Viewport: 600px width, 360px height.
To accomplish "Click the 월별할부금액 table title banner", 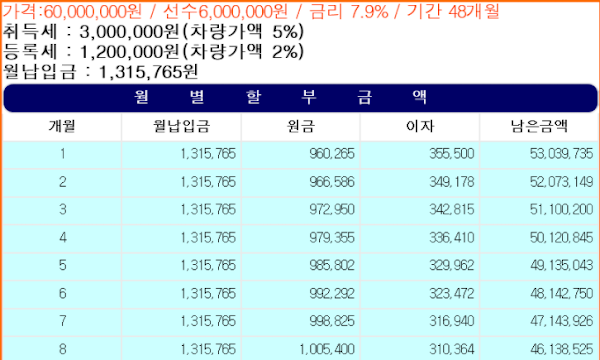I will click(x=300, y=98).
